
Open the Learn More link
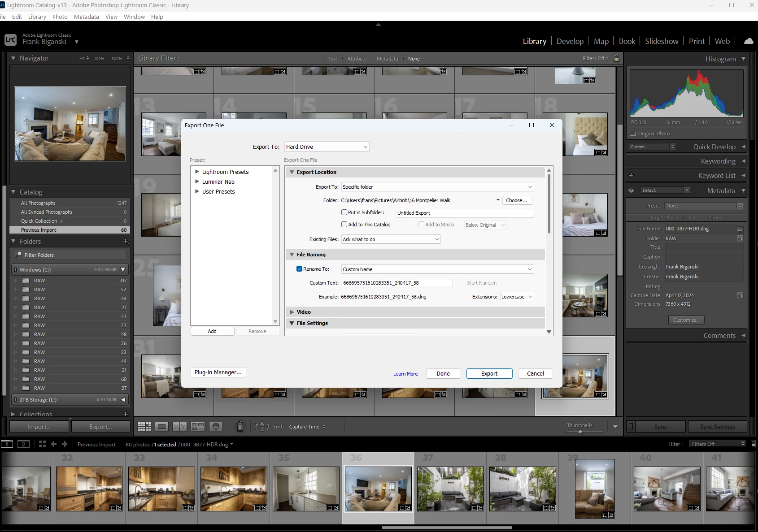click(405, 374)
